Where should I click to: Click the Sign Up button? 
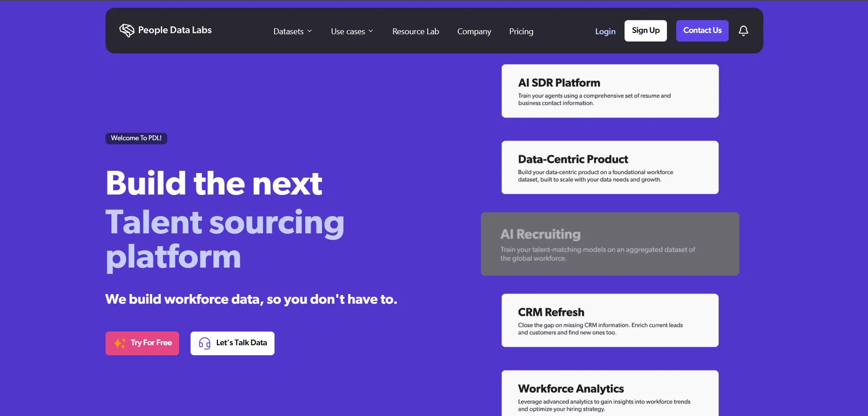(x=646, y=31)
